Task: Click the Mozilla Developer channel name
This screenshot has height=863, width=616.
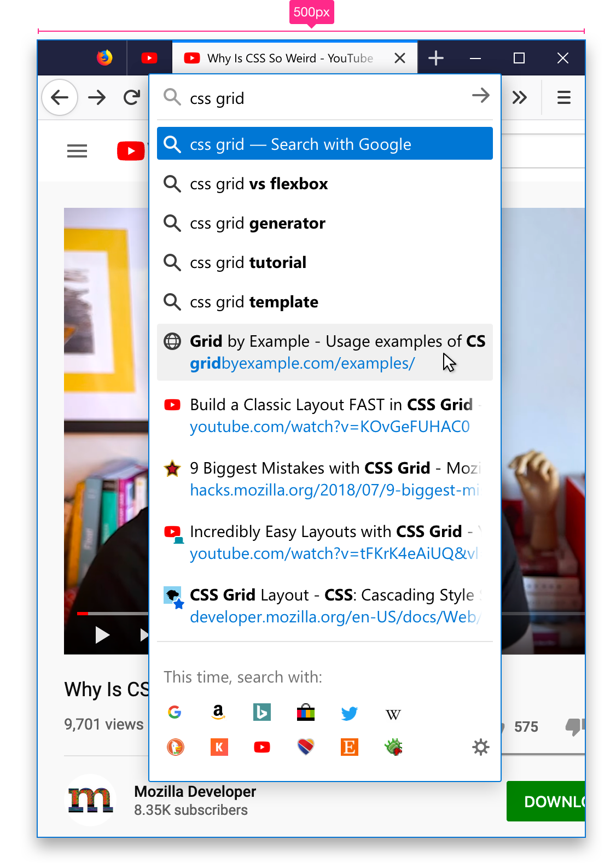Action: [x=195, y=791]
